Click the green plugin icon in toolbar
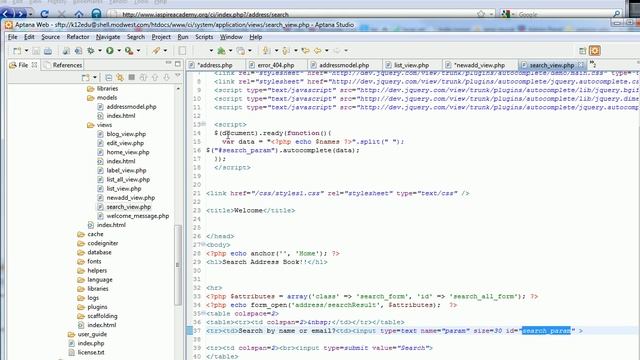Screen dimensions: 640x360 (221, 51)
